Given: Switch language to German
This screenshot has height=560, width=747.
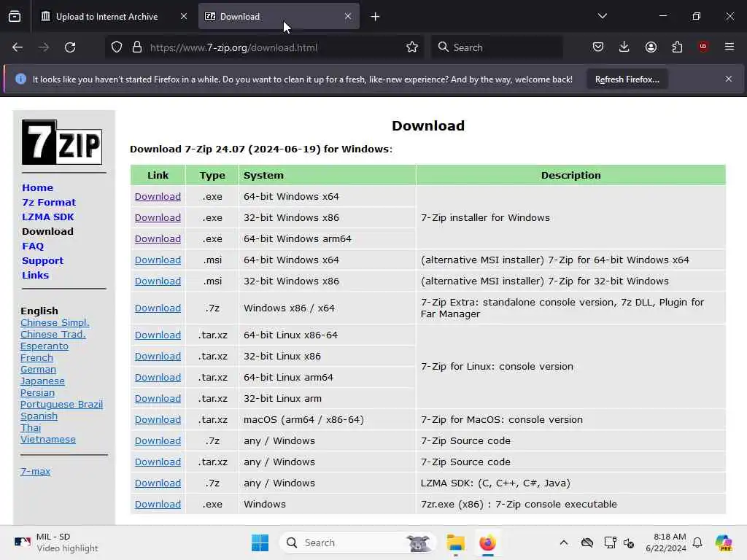Looking at the screenshot, I should point(38,370).
